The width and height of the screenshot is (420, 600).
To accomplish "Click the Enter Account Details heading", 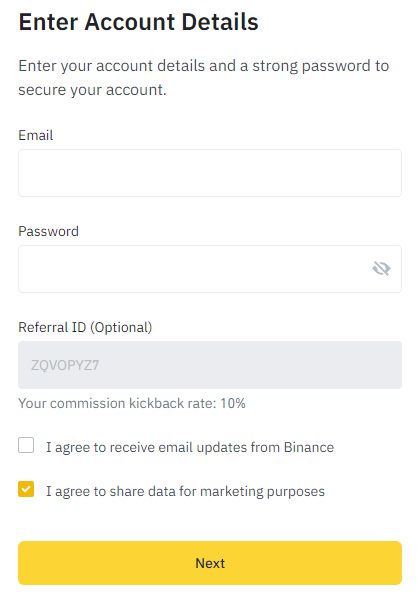I will (x=138, y=22).
